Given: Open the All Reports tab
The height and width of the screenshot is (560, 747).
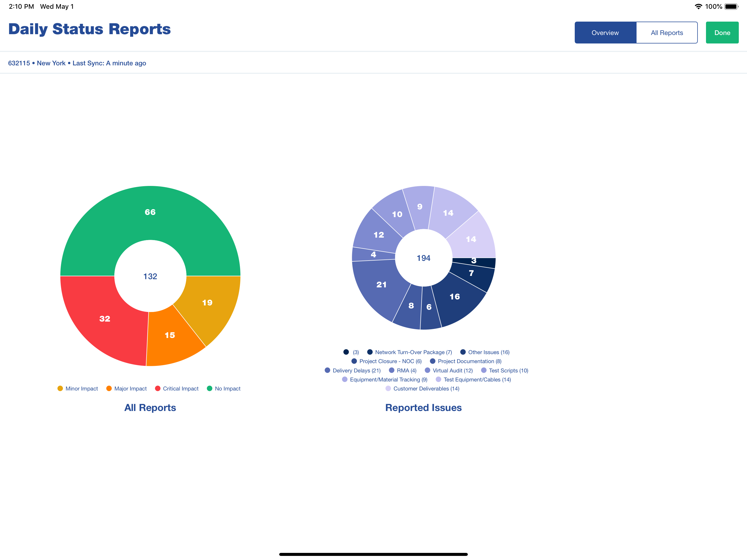Looking at the screenshot, I should pyautogui.click(x=667, y=33).
